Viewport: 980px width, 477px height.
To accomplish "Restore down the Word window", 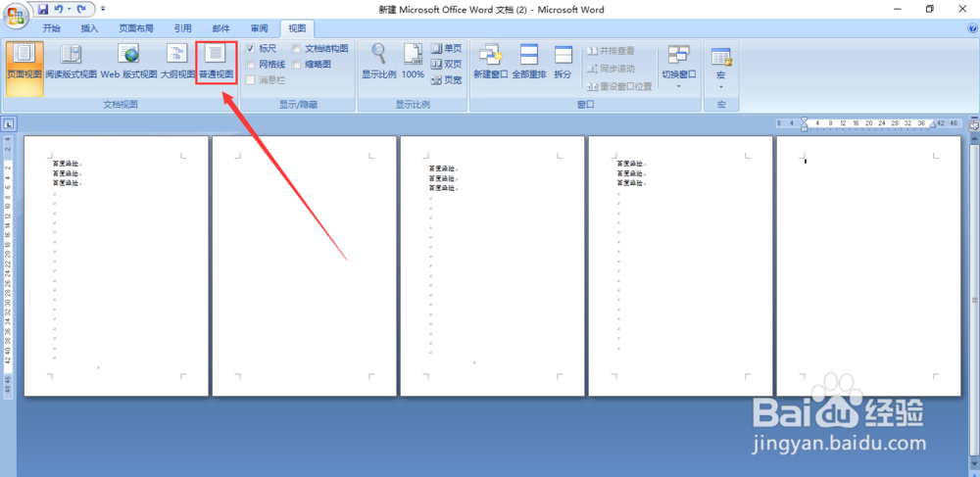I will point(930,9).
